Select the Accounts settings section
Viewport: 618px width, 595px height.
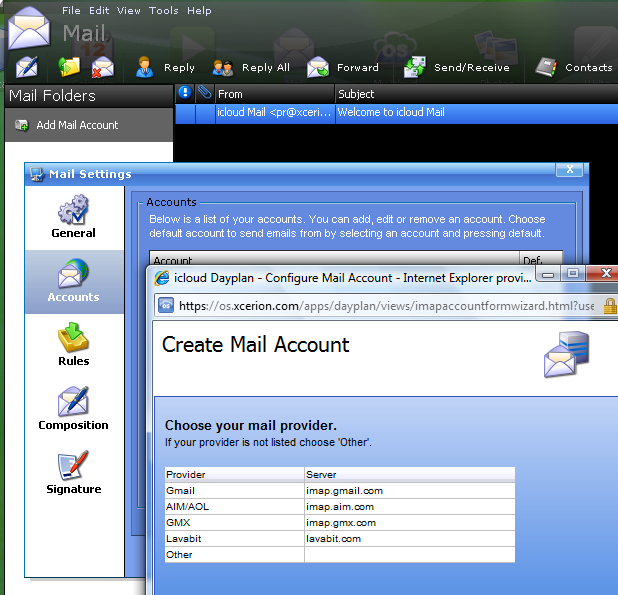[x=73, y=281]
